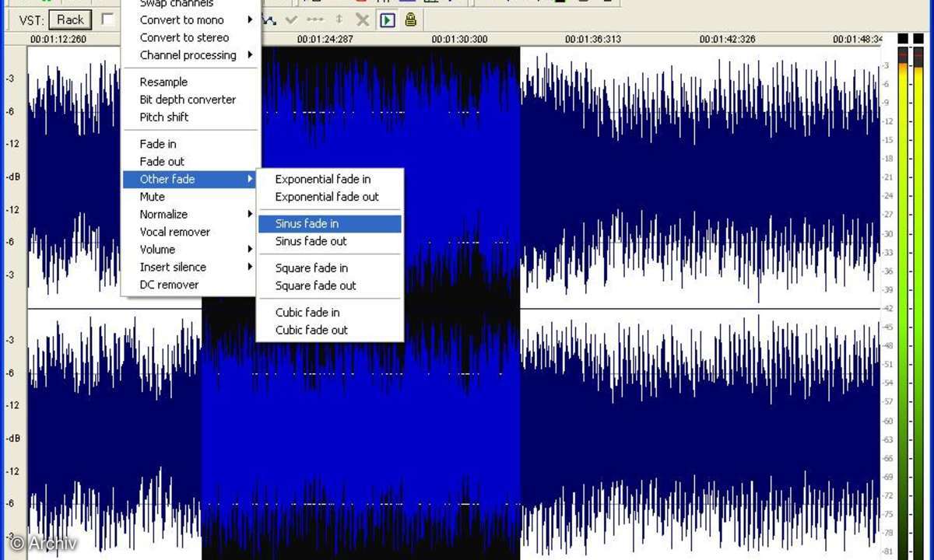
Task: Click the left meter clip indicator
Action: [x=903, y=38]
